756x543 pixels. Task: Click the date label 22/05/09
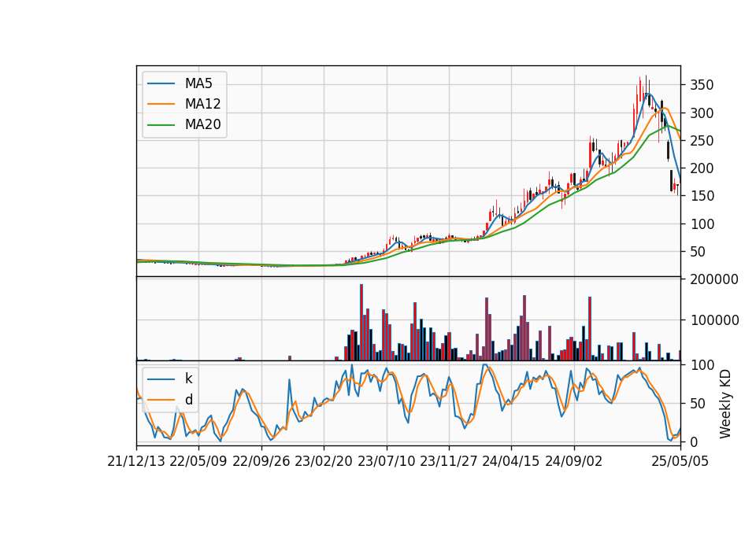coord(198,462)
